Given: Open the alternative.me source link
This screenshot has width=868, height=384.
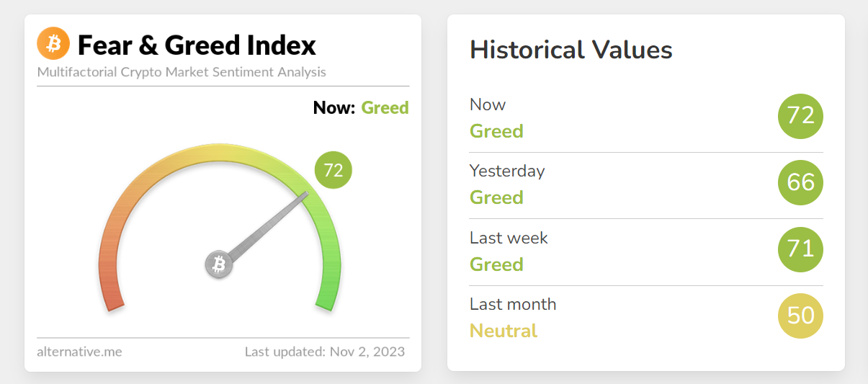Looking at the screenshot, I should 79,352.
